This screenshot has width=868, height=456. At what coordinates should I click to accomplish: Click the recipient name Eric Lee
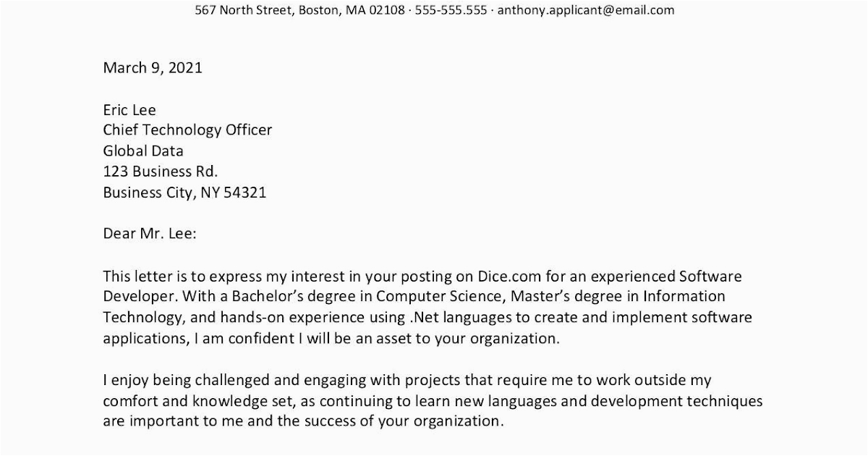click(129, 110)
